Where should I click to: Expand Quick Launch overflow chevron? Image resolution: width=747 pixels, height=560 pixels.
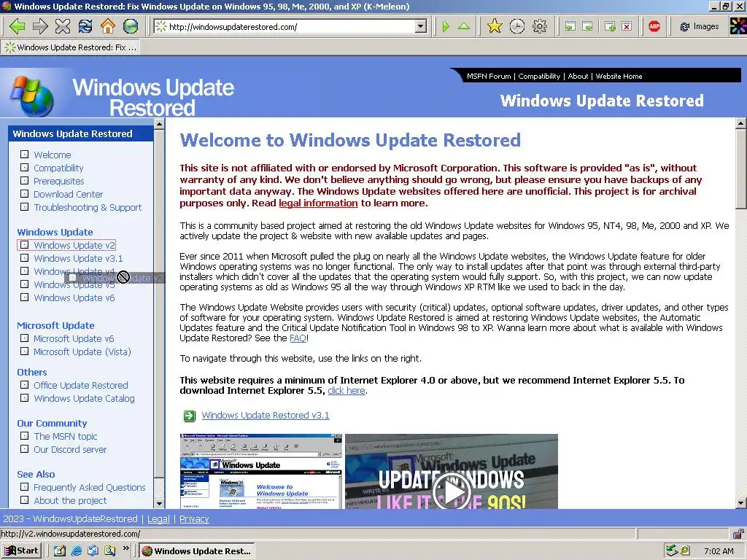click(125, 548)
